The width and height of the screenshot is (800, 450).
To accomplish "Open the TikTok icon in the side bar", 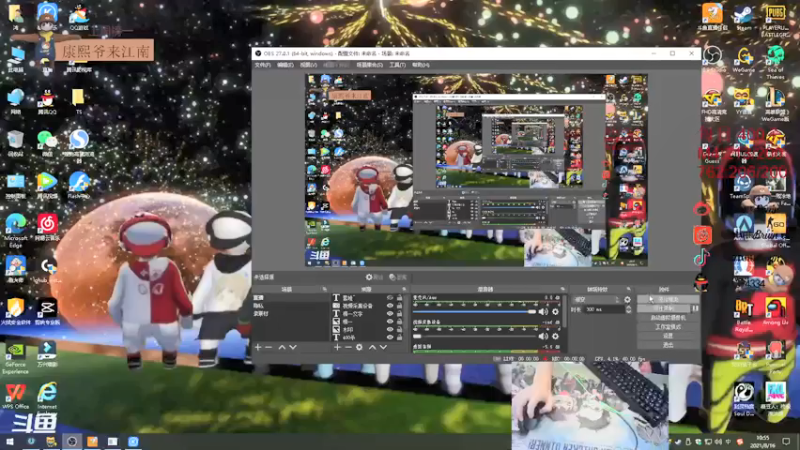I will coord(702,258).
